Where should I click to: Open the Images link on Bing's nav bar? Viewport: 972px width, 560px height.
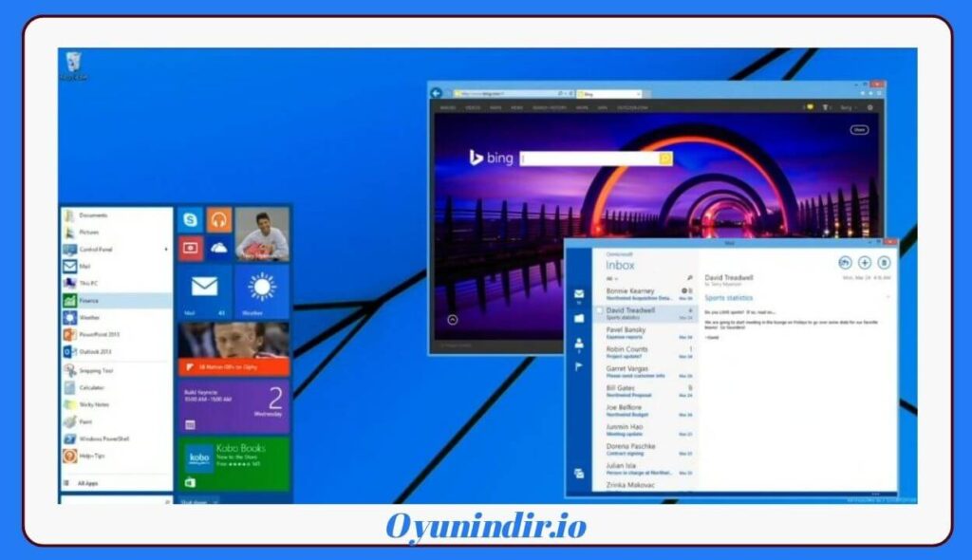(x=448, y=108)
